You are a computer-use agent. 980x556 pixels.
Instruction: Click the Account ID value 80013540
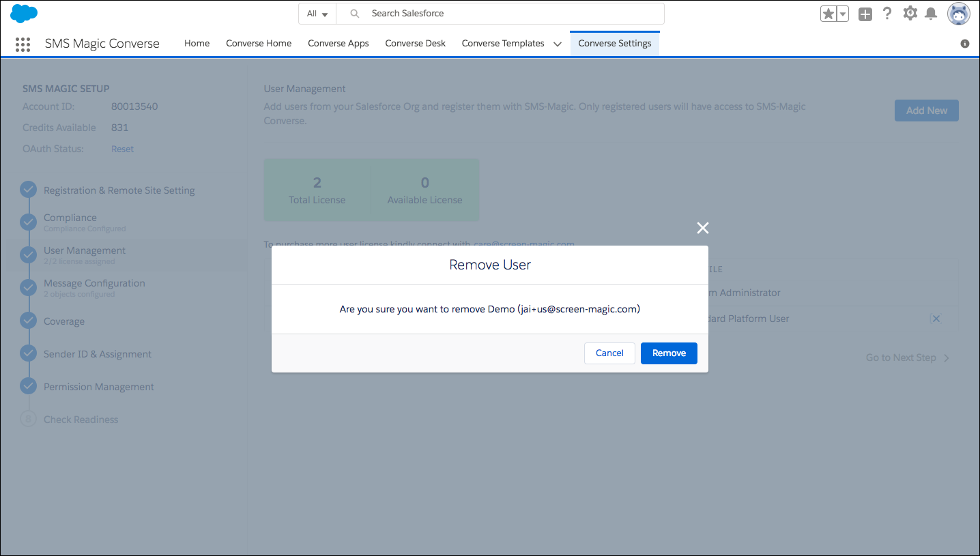tap(134, 106)
